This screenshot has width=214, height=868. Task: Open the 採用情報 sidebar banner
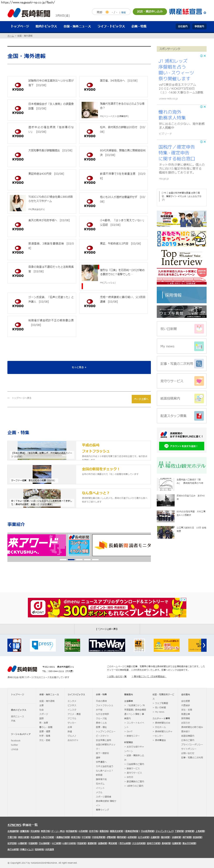coord(181,295)
